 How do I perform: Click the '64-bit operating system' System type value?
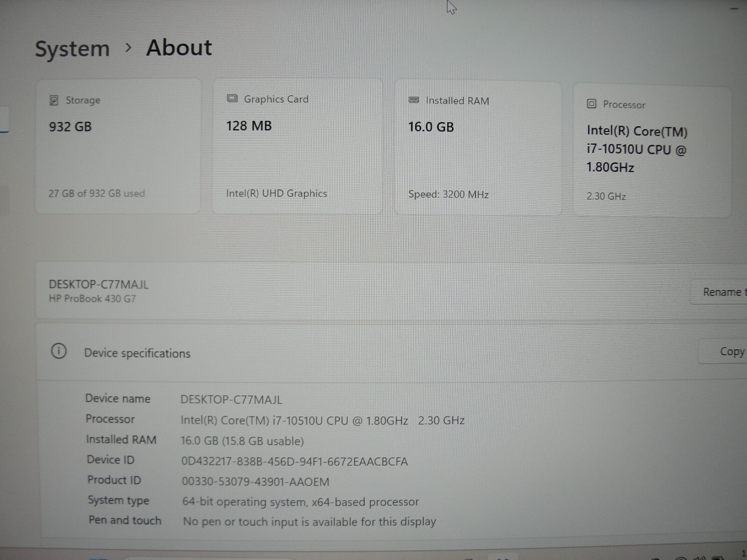point(301,502)
